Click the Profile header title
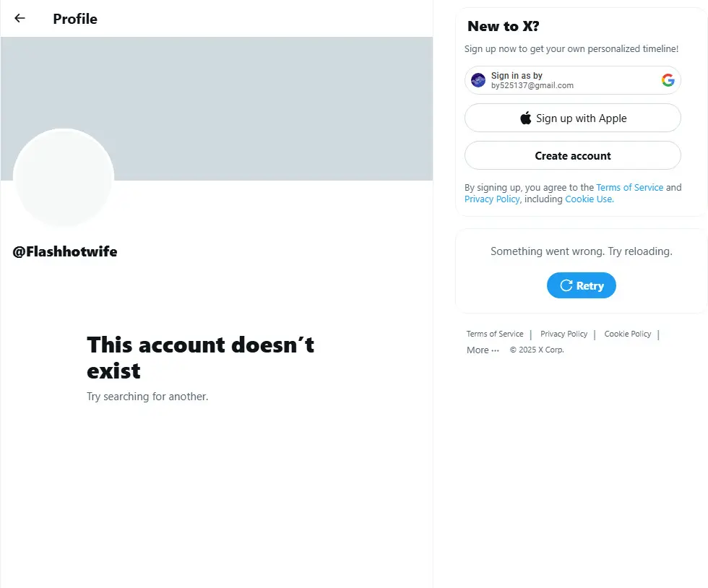The width and height of the screenshot is (708, 588). (x=75, y=19)
